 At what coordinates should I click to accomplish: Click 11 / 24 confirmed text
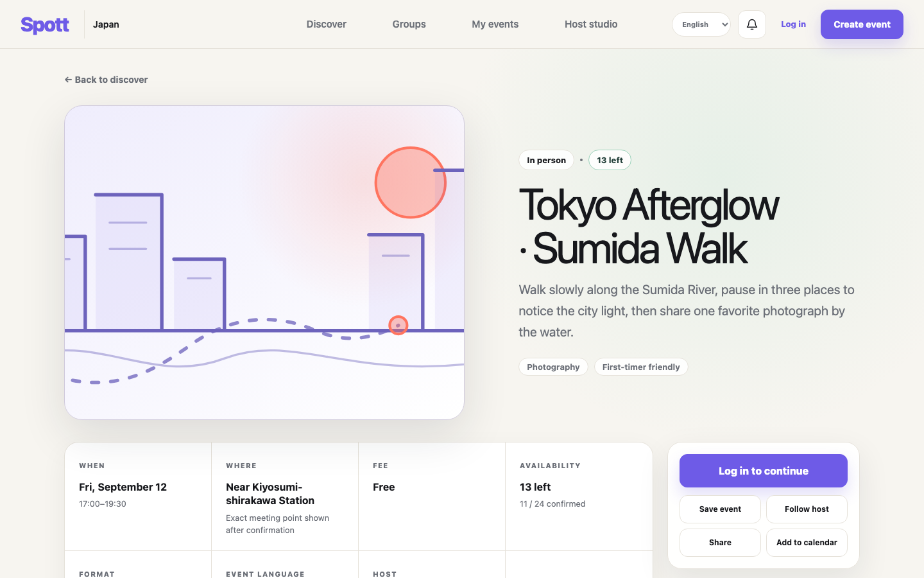point(552,504)
